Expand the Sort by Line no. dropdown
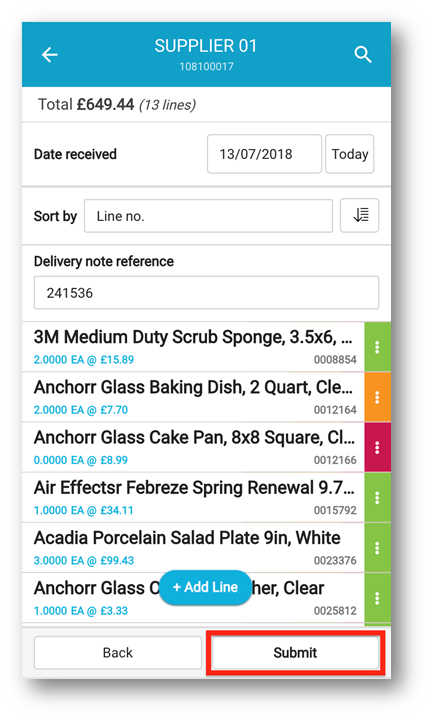Image resolution: width=433 pixels, height=721 pixels. [x=208, y=216]
